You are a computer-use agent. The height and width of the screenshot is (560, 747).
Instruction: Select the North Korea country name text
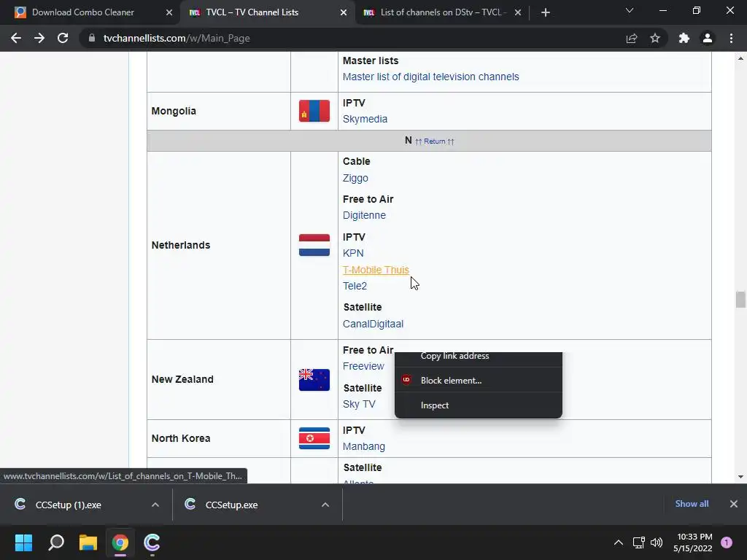coord(181,438)
